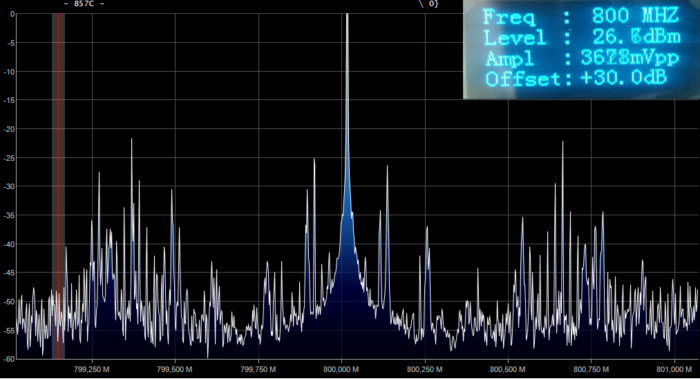Click the -60 label on the level axis
Viewport: 700px width, 381px height.
9,359
